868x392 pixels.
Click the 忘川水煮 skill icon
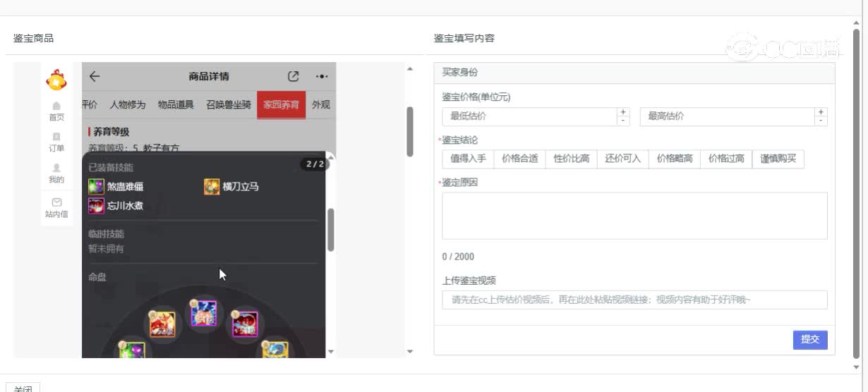(x=96, y=206)
